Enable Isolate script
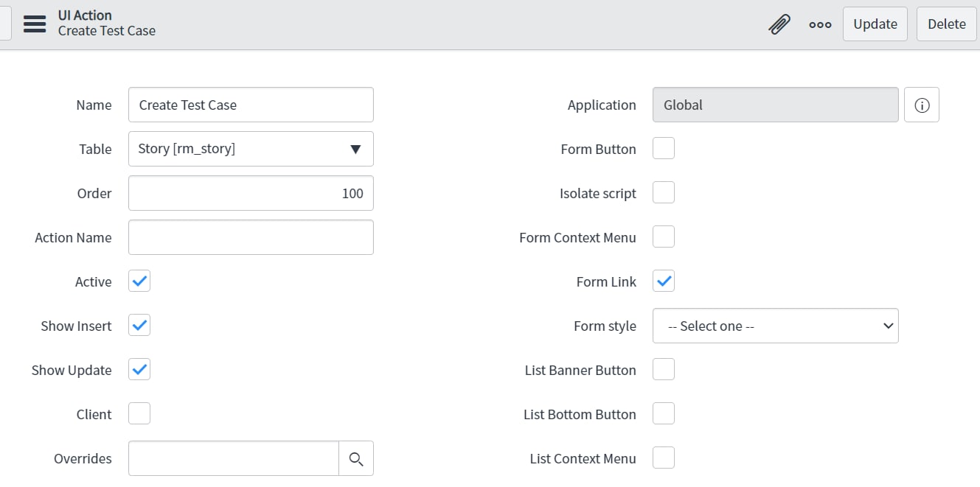Image resolution: width=980 pixels, height=487 pixels. [663, 192]
